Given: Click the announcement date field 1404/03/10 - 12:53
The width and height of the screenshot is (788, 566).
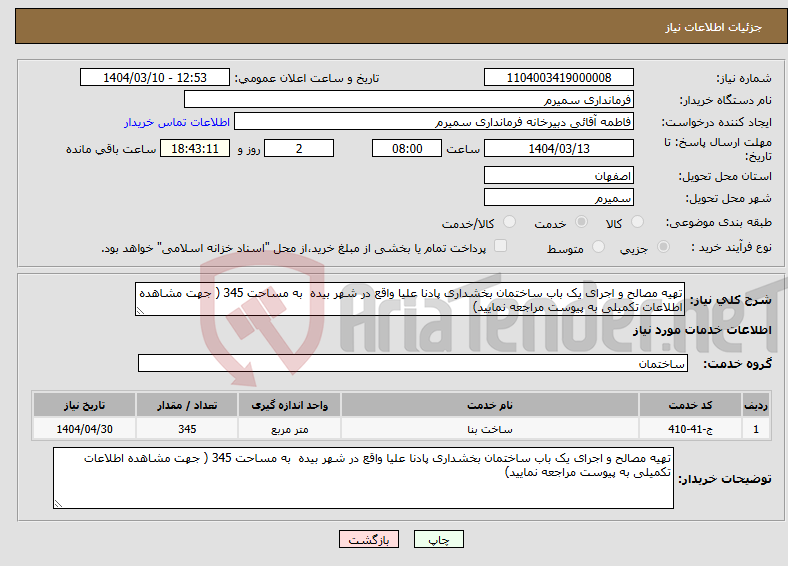Looking at the screenshot, I should point(155,77).
